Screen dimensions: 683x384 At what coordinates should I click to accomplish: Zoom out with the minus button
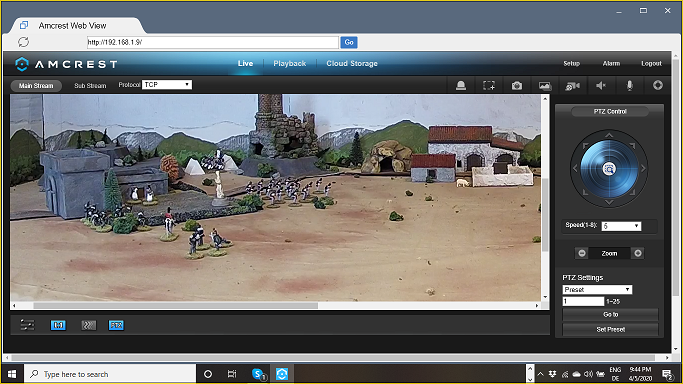(x=582, y=253)
